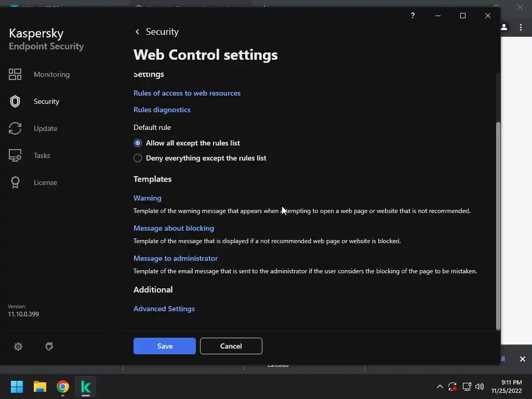Dismiss the browser downloads bar with X
This screenshot has width=532, height=399.
(x=523, y=359)
